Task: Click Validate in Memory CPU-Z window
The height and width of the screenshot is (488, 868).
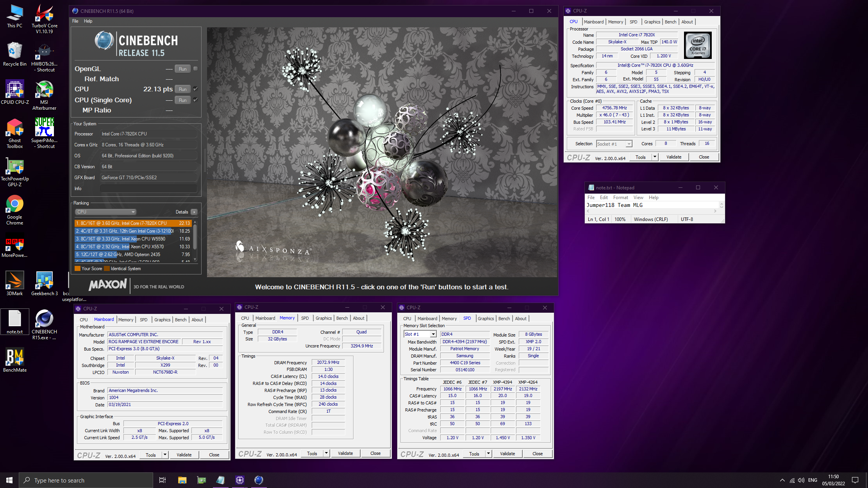Action: click(345, 453)
